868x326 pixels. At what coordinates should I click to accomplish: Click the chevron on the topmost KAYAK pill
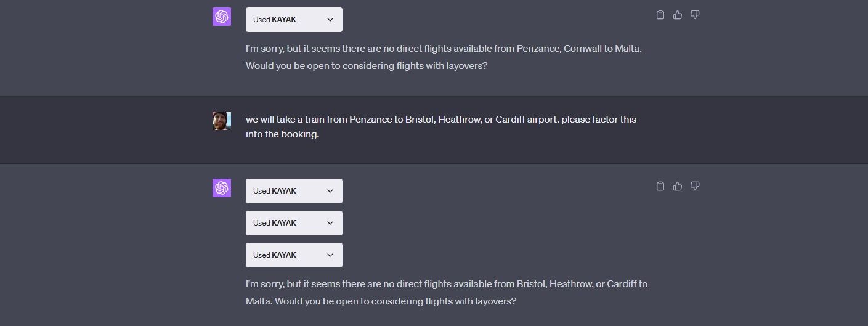coord(330,20)
